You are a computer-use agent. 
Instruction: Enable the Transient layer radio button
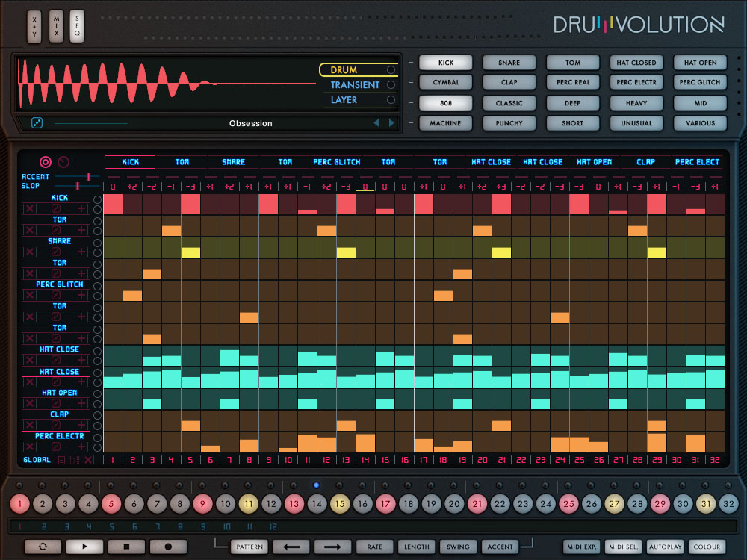tap(391, 85)
